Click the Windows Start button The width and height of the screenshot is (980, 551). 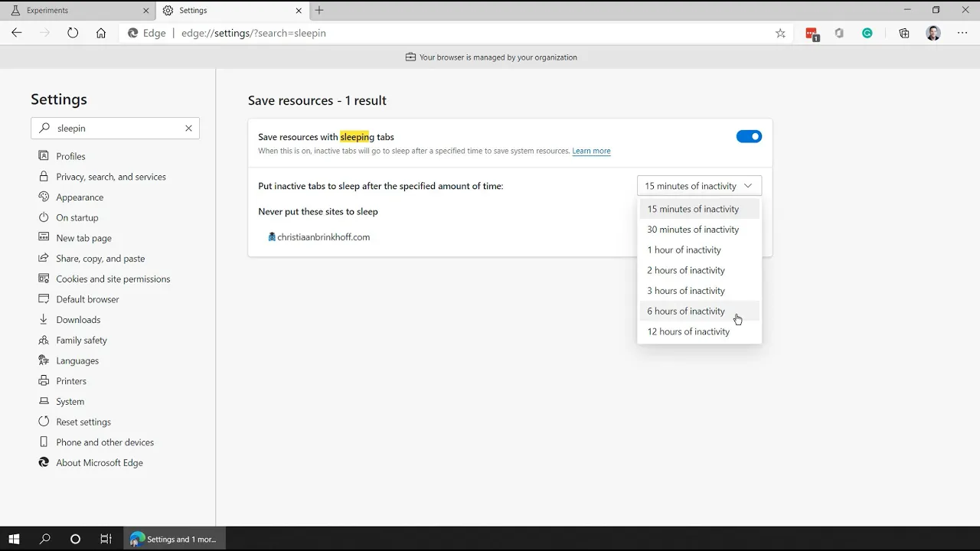coord(14,539)
